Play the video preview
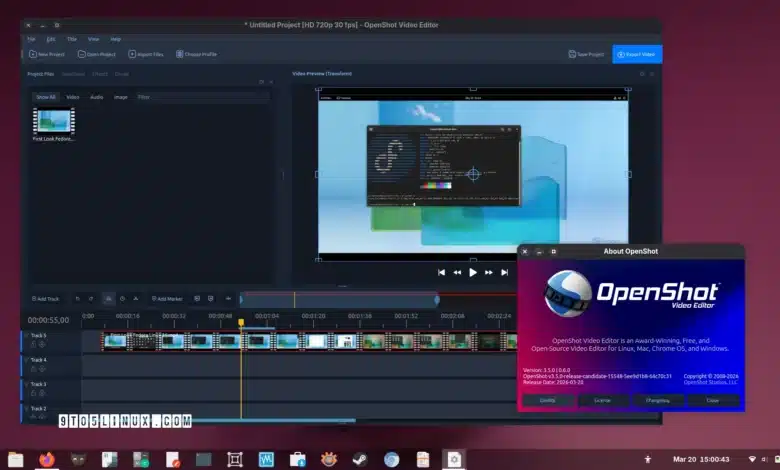This screenshot has width=780, height=470. tap(473, 273)
